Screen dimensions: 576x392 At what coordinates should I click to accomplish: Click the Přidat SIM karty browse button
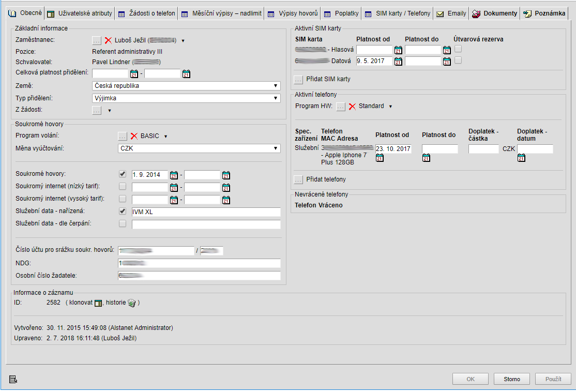pyautogui.click(x=298, y=80)
